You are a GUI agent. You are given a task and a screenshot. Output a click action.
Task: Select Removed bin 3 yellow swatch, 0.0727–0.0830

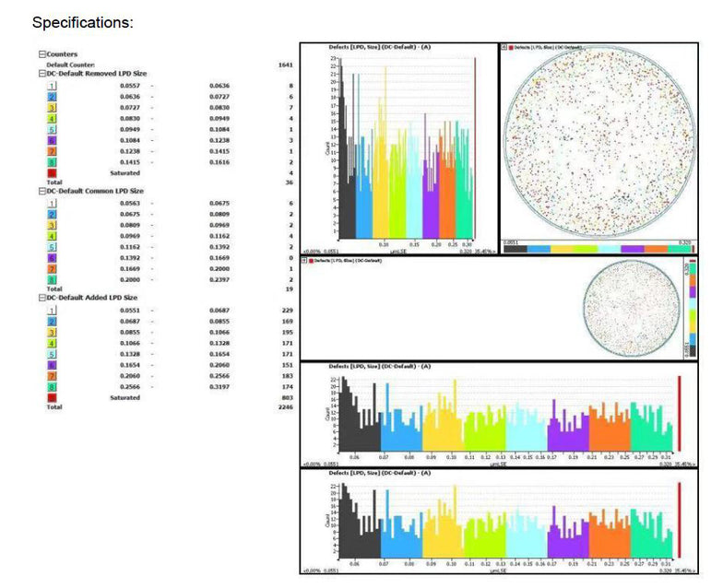pyautogui.click(x=52, y=108)
